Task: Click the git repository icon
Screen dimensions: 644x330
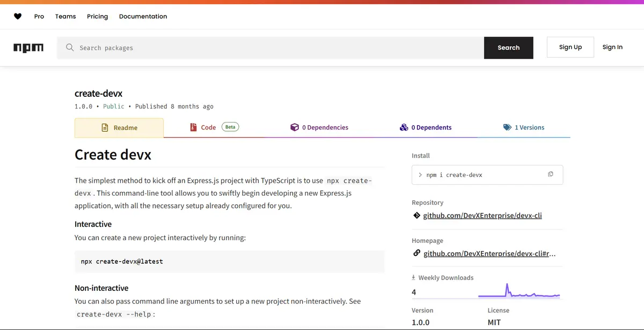Action: [x=416, y=216]
